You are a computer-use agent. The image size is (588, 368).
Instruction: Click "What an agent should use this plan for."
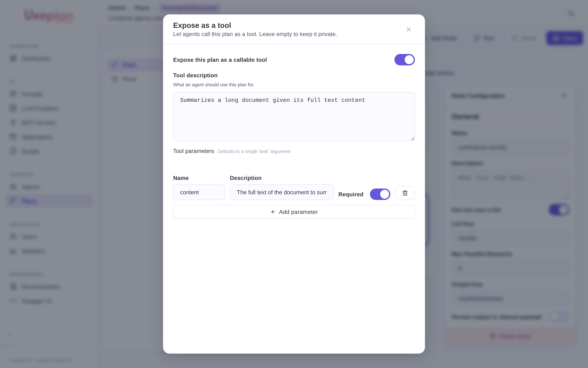(214, 85)
